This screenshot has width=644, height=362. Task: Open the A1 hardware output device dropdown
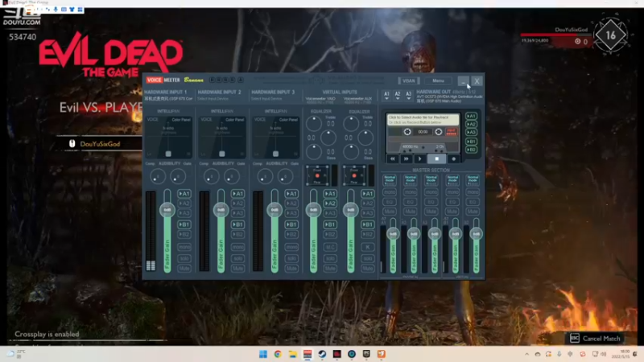(x=386, y=96)
